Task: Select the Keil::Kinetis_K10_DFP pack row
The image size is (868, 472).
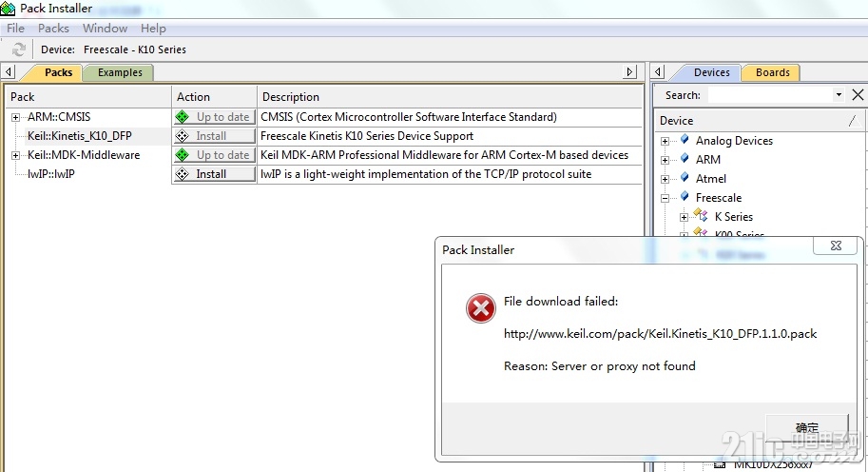Action: [x=80, y=136]
